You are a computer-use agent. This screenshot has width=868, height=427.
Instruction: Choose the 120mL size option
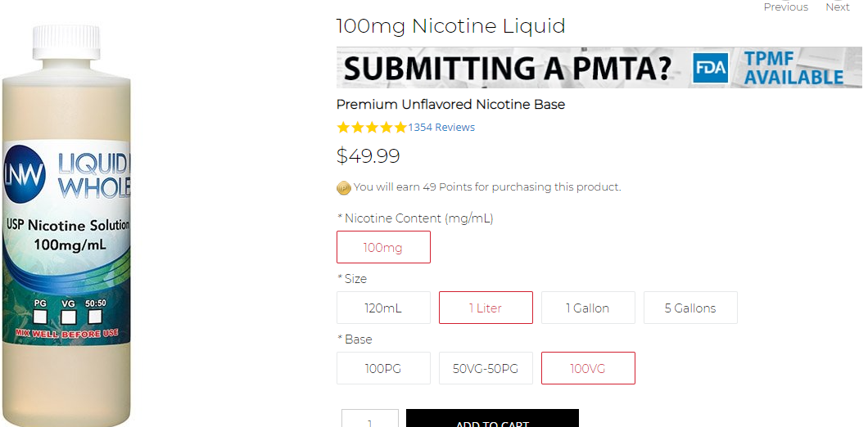tap(383, 308)
